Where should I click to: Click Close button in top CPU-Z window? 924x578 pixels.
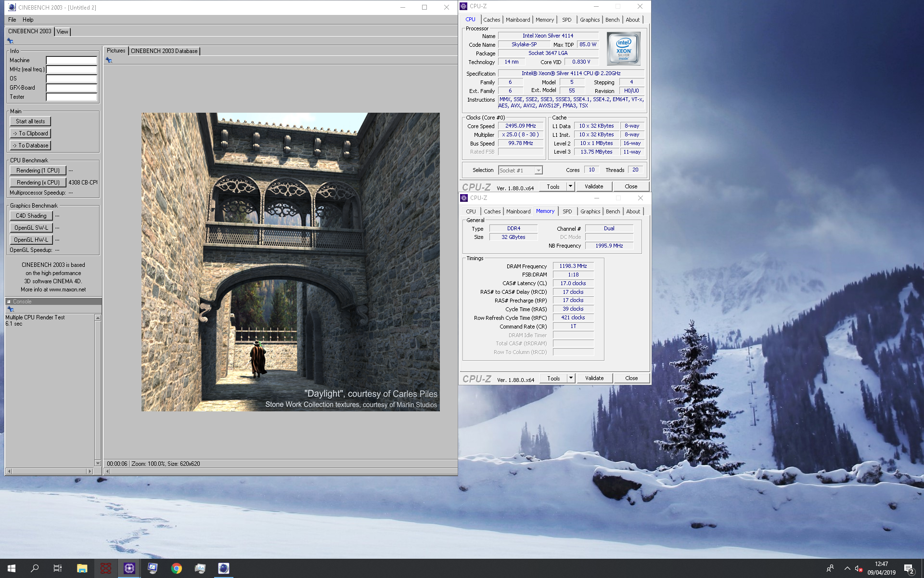pyautogui.click(x=631, y=186)
